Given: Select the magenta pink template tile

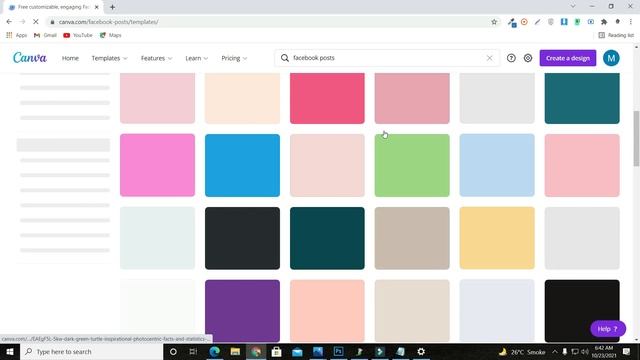Looking at the screenshot, I should pyautogui.click(x=157, y=165).
